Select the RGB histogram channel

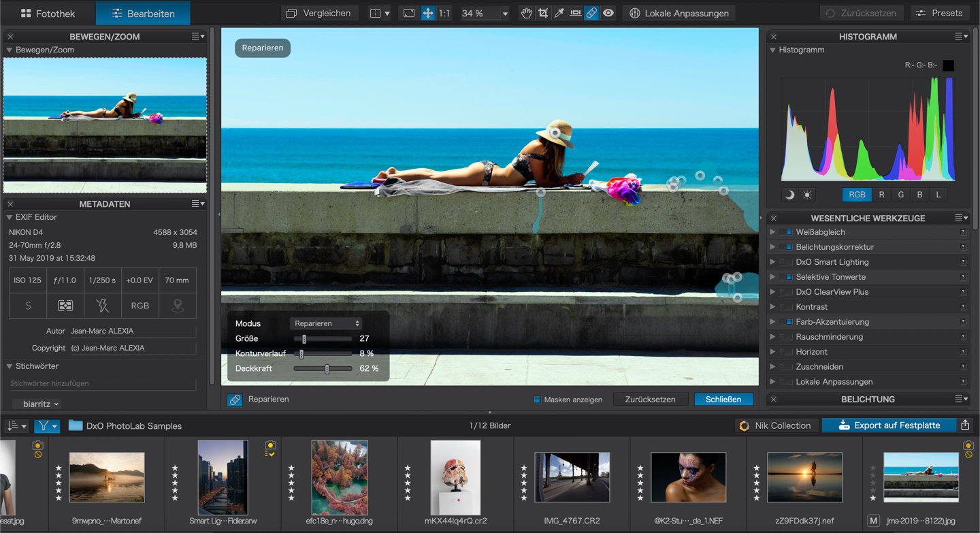[x=857, y=195]
